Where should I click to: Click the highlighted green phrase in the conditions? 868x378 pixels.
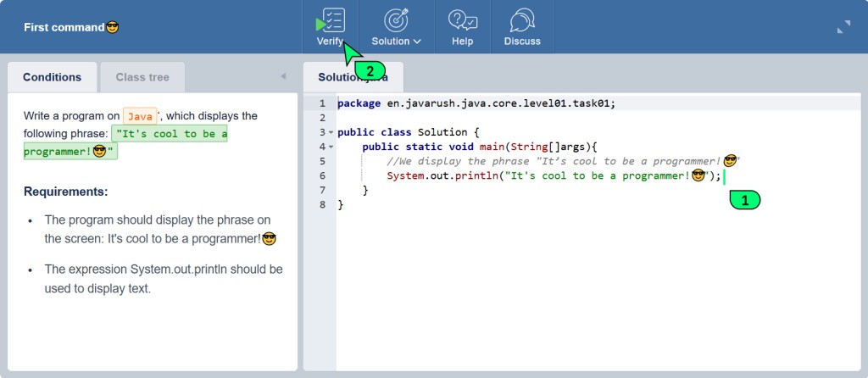[x=125, y=143]
